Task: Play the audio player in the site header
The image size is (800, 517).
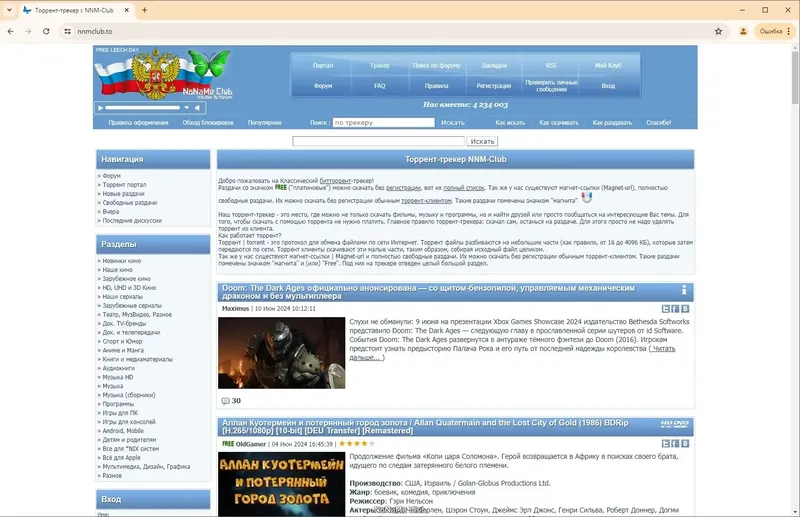Action: [x=101, y=108]
